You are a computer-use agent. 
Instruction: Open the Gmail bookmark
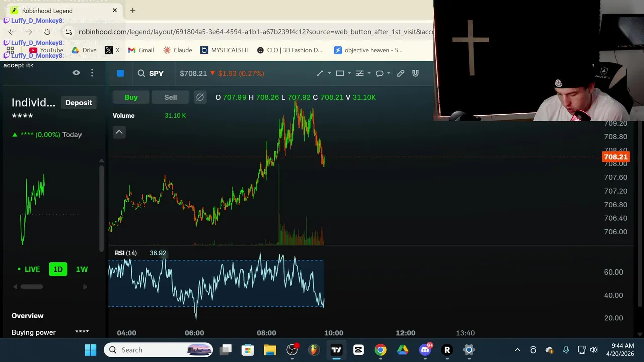[141, 50]
